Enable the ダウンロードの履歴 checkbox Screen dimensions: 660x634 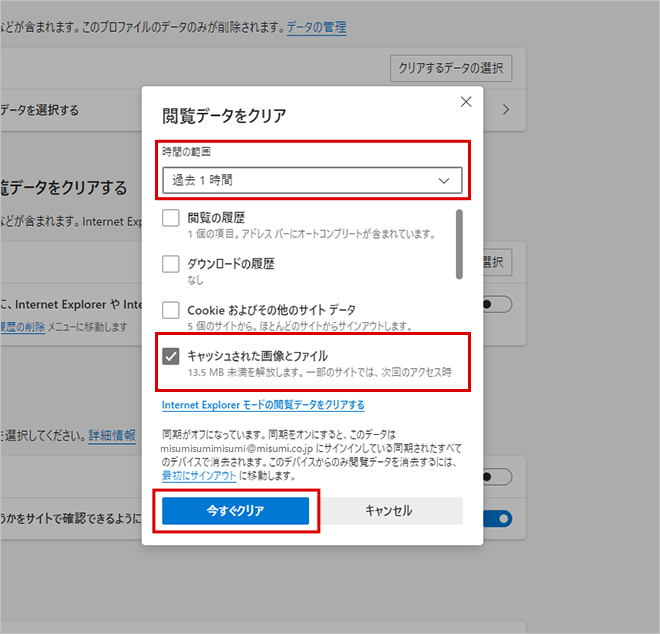click(171, 264)
